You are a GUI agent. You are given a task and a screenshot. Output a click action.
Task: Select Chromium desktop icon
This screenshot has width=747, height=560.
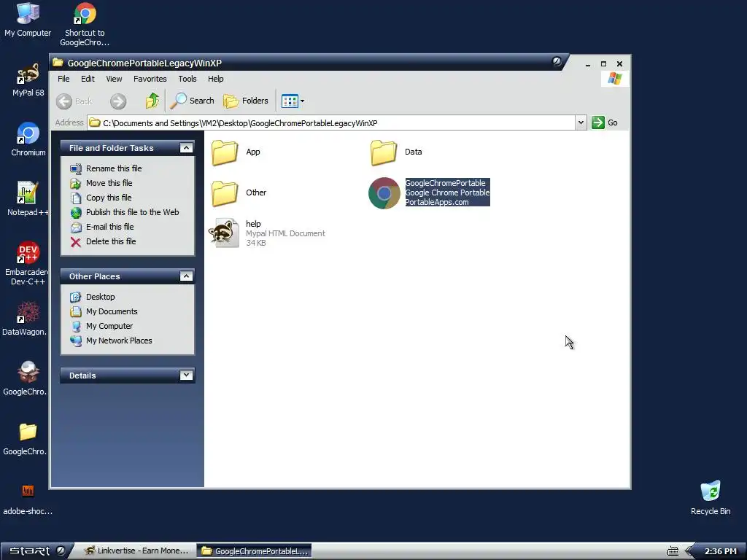click(x=28, y=134)
